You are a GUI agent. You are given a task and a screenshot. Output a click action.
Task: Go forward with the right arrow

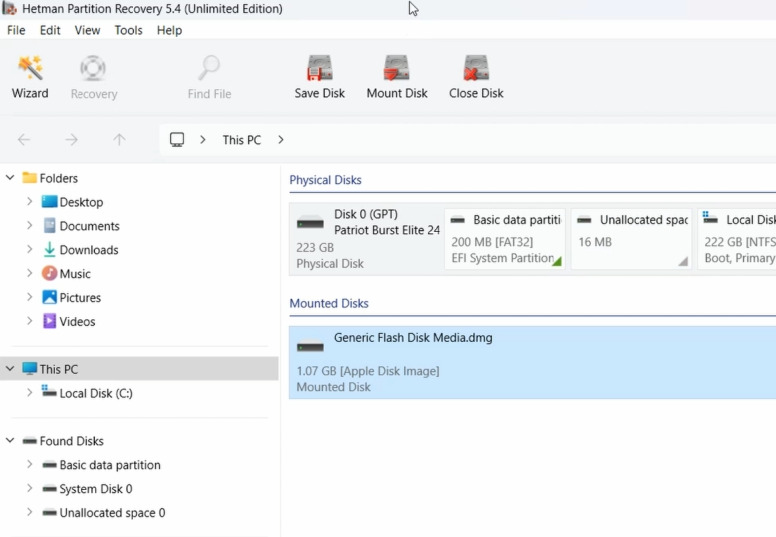pos(72,140)
